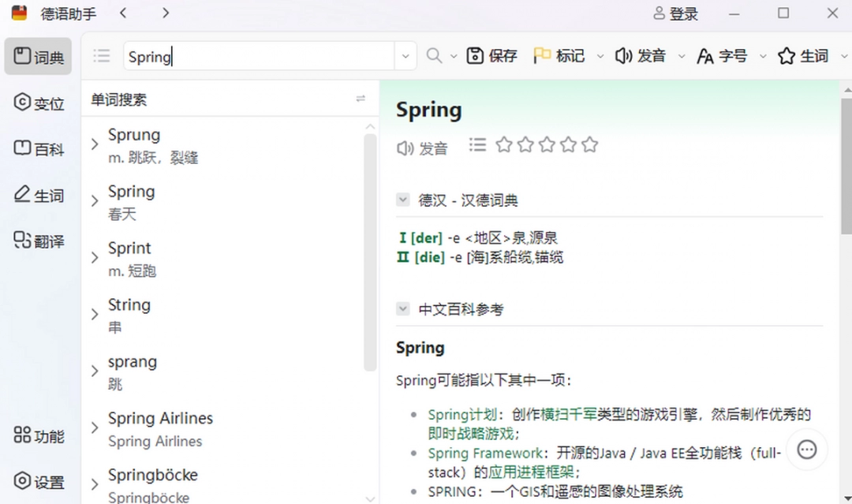Click the outline list icon beside the speaker

[x=477, y=144]
